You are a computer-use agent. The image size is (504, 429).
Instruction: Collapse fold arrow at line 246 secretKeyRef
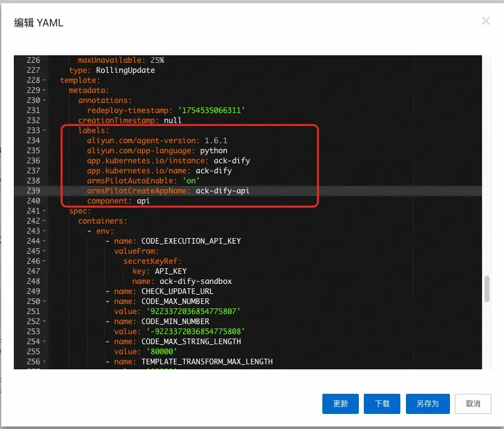pos(45,261)
